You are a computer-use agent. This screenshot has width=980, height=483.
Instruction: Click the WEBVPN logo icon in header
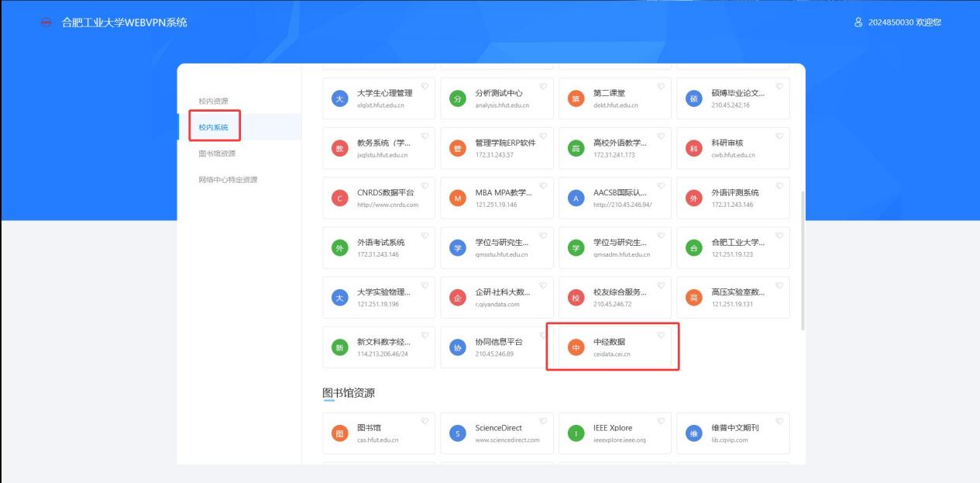[x=46, y=22]
